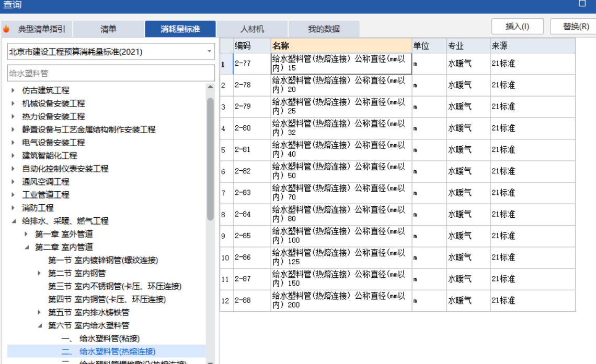Image resolution: width=596 pixels, height=364 pixels.
Task: Click the 名称 column header
Action: click(x=341, y=45)
